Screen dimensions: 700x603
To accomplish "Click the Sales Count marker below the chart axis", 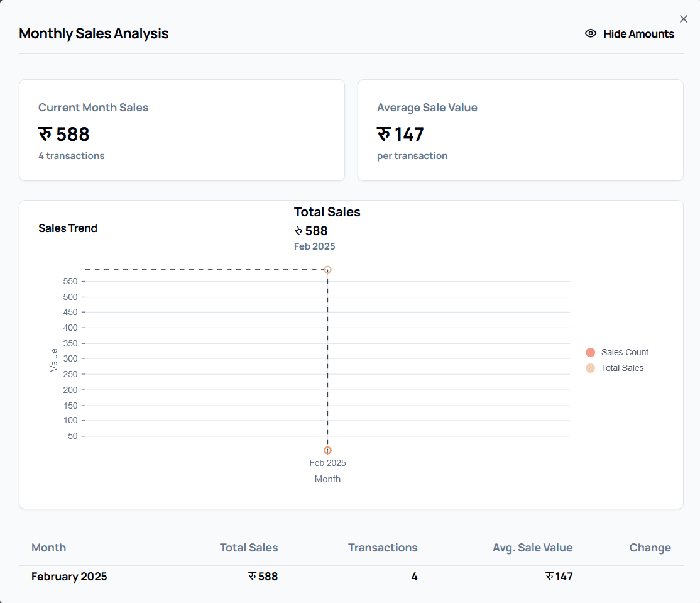I will [327, 450].
